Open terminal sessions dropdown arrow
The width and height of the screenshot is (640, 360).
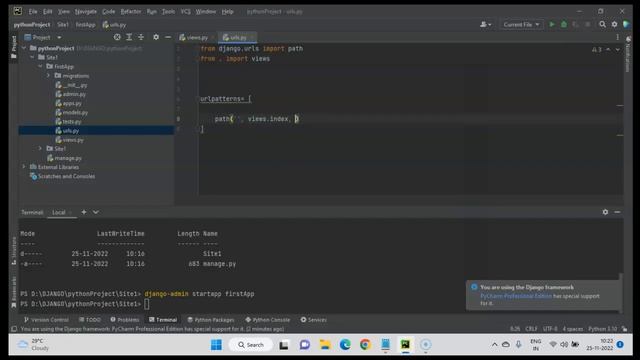(x=96, y=212)
